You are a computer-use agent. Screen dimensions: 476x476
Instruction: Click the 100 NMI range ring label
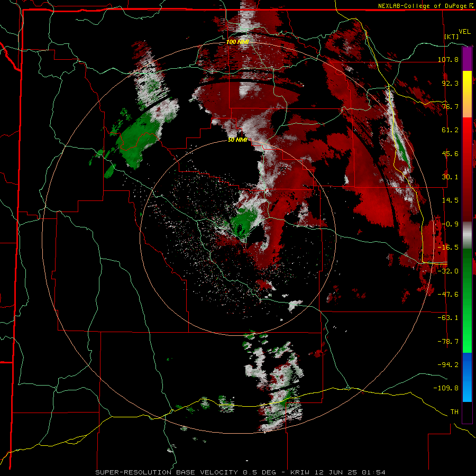coord(237,42)
